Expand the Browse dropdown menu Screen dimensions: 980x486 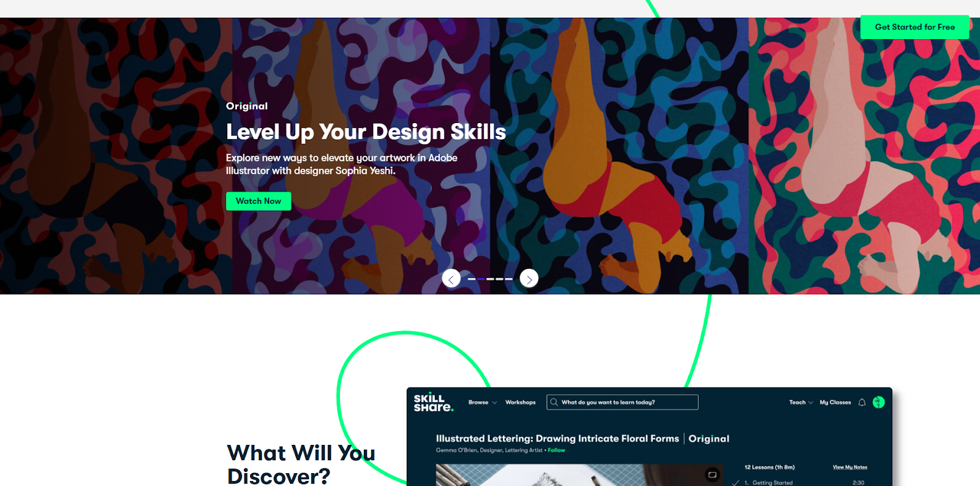[x=483, y=402]
